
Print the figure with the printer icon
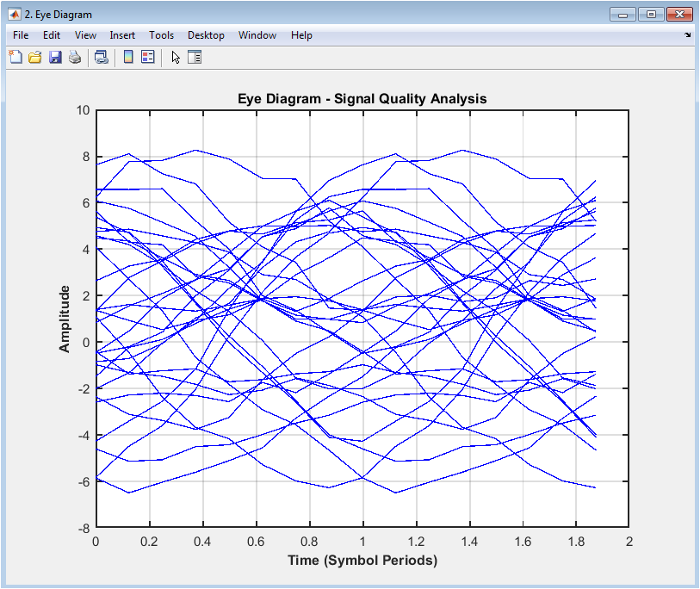[75, 58]
